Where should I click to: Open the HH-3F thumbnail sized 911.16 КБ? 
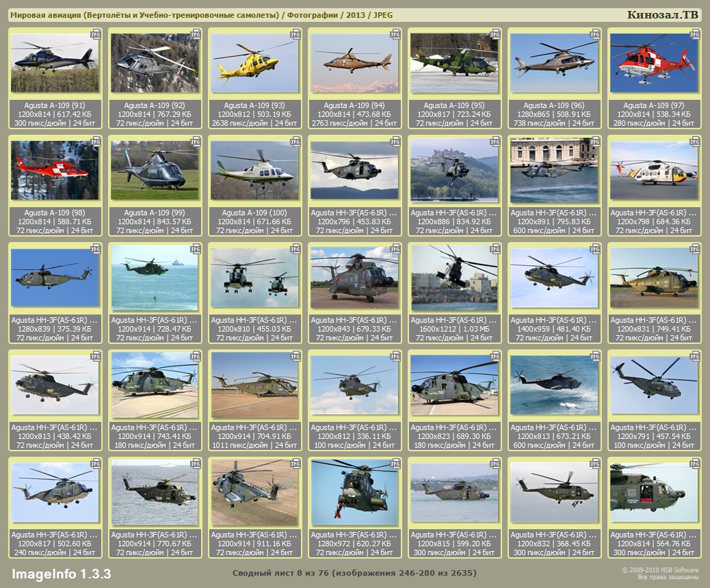point(254,492)
